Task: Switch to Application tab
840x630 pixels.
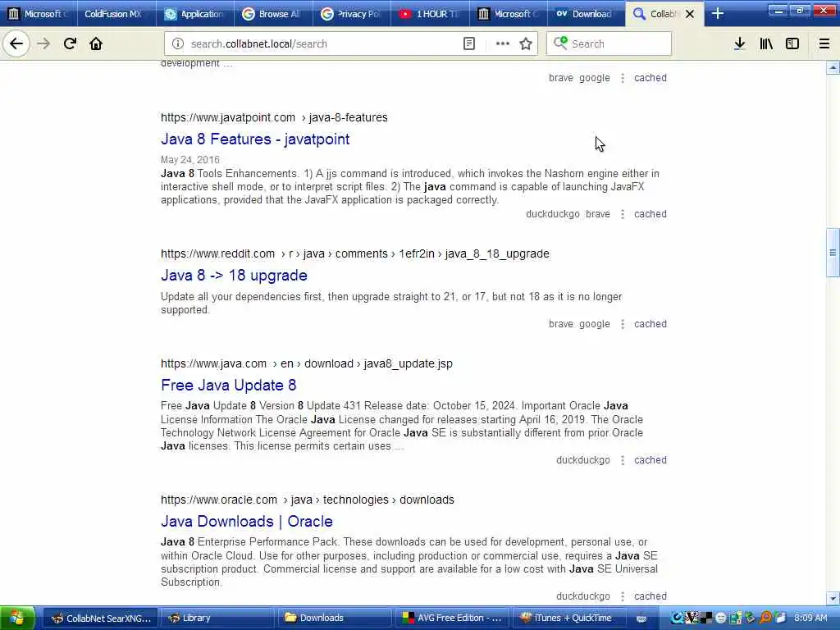Action: tap(194, 14)
